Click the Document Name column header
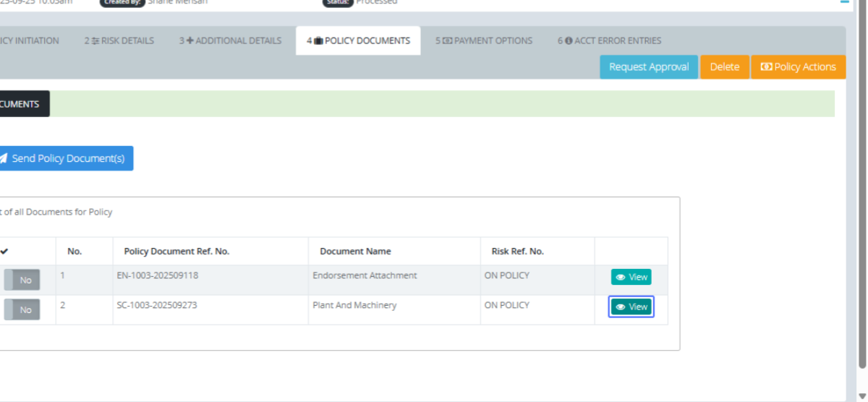868x402 pixels. [x=355, y=252]
